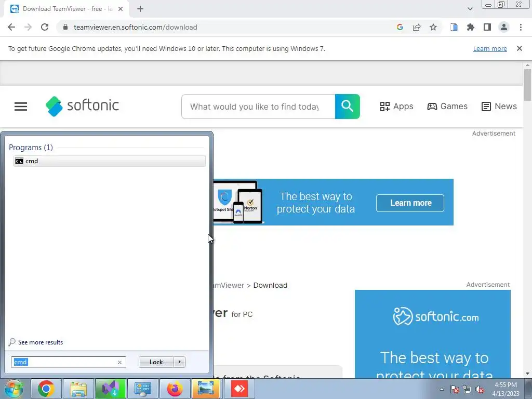Click the Google icon in address bar

tap(400, 27)
